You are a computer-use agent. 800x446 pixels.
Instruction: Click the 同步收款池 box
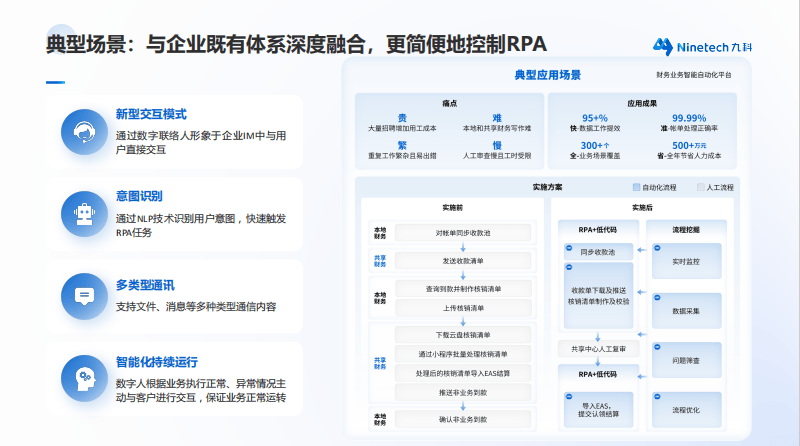coord(598,252)
